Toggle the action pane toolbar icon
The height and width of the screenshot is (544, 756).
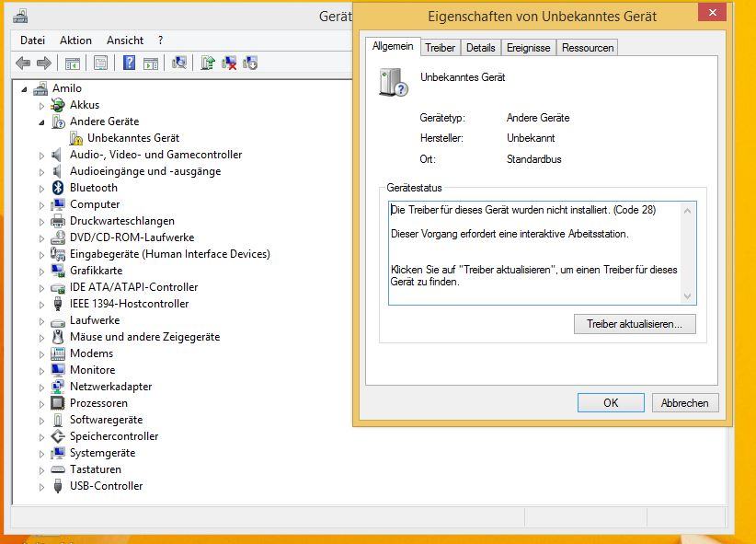[x=151, y=64]
